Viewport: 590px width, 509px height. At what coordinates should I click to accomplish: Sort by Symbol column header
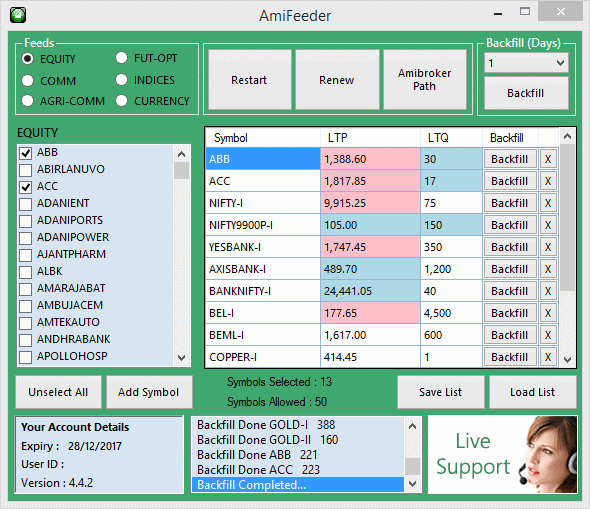(263, 138)
